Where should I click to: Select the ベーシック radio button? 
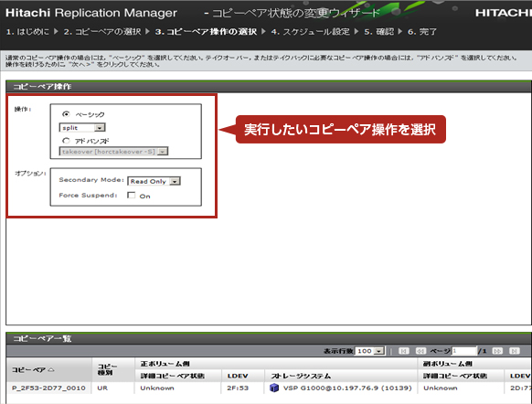pyautogui.click(x=66, y=114)
